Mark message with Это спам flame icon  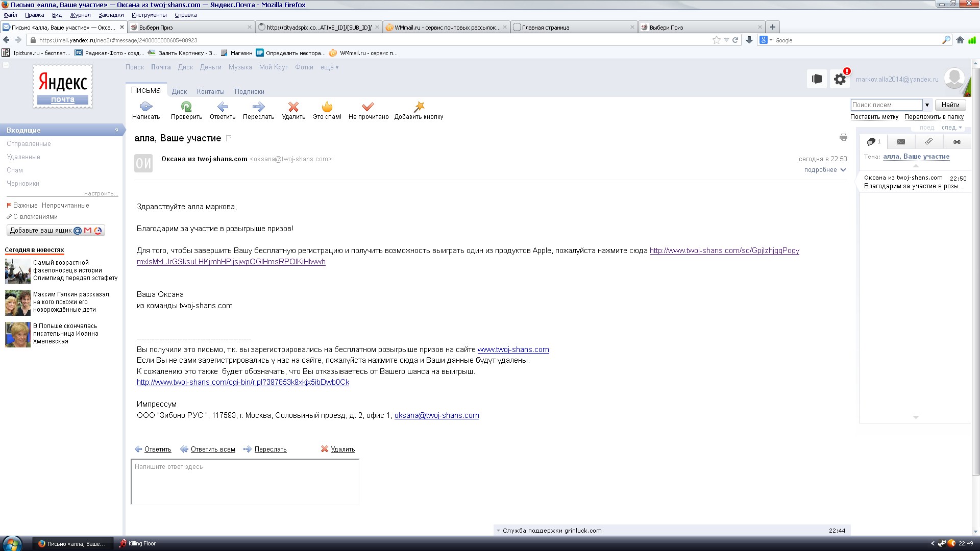coord(327,107)
